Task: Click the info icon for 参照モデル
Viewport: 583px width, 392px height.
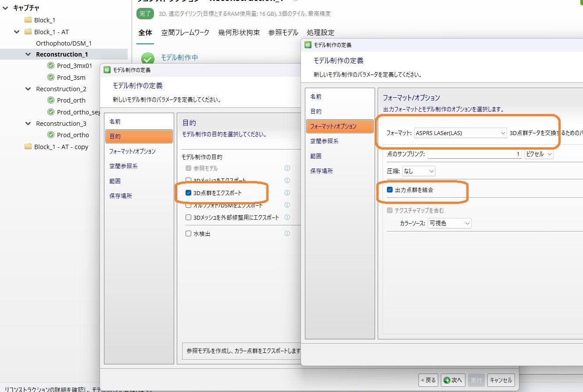Action: [287, 168]
